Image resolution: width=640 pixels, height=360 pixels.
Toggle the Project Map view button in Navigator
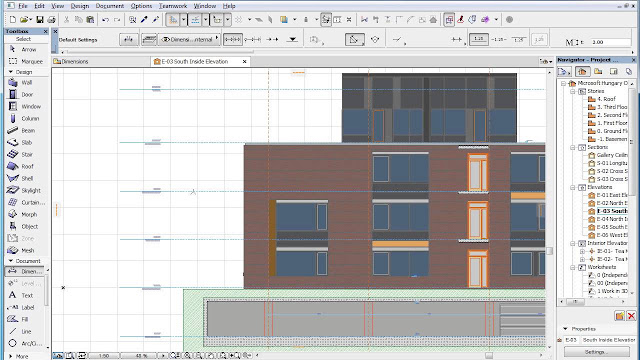[582, 71]
